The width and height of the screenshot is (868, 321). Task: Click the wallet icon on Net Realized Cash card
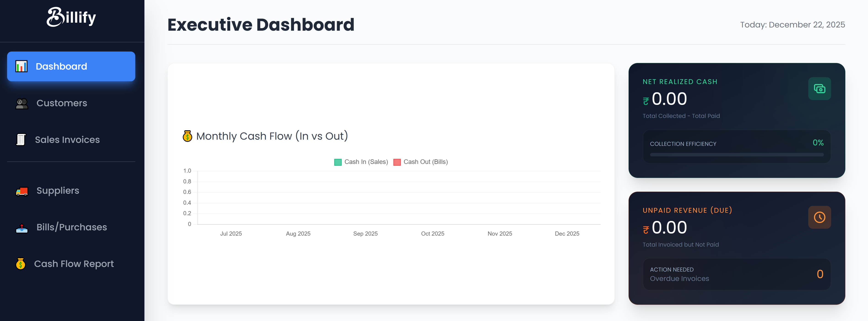click(819, 89)
